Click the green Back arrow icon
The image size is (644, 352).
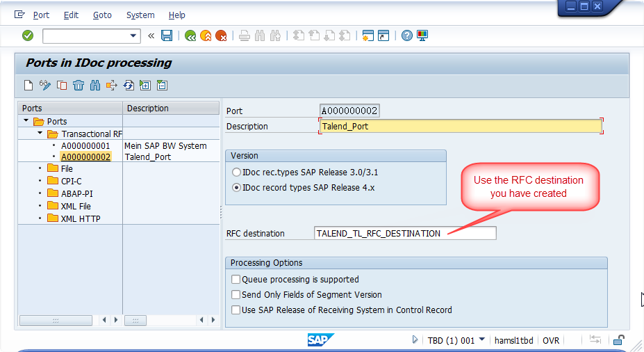click(x=190, y=35)
